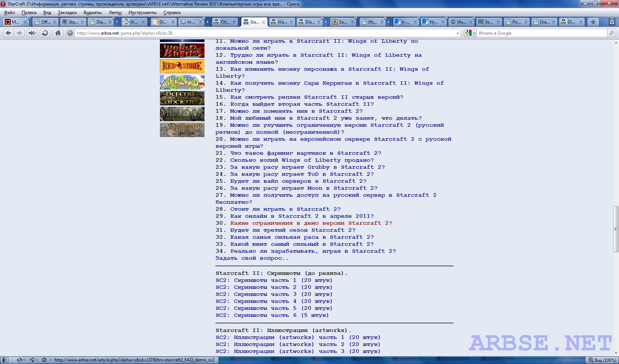Open the Home page via house icon
This screenshot has width=619, height=364.
click(x=58, y=33)
